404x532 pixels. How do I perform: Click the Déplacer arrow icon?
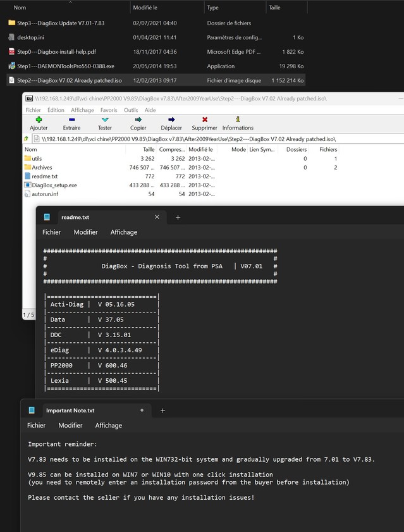point(171,119)
